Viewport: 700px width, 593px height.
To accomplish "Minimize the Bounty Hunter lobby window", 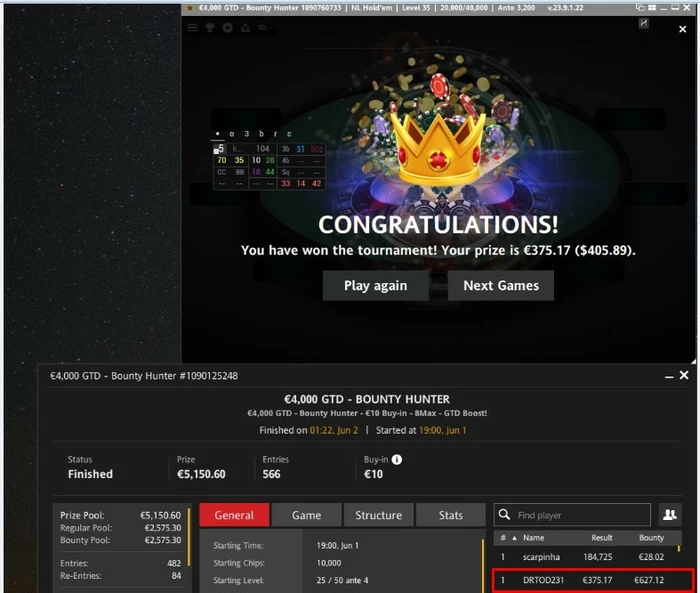I will [x=669, y=376].
